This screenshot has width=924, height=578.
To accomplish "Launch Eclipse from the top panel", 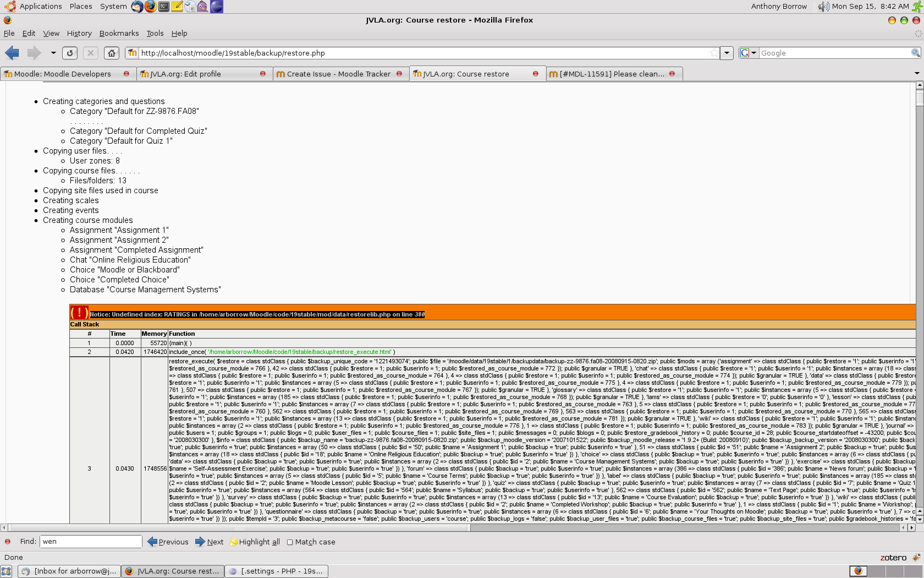I will point(217,7).
